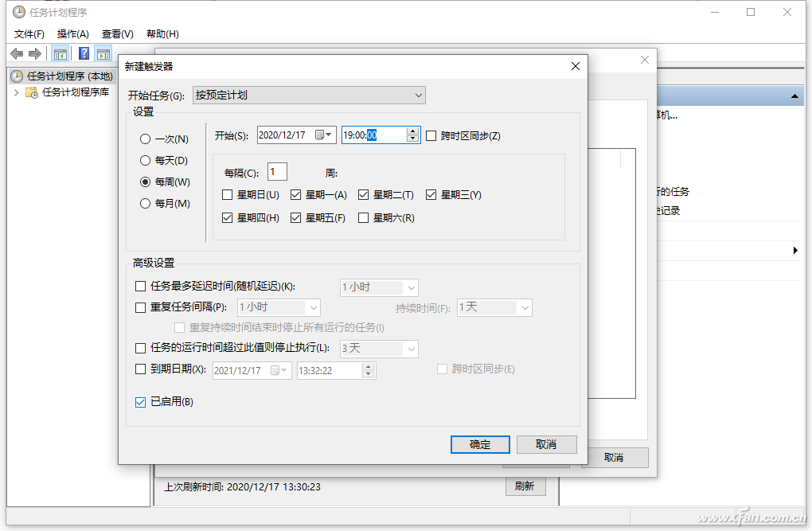Select the 一次(N) radio option
The width and height of the screenshot is (812, 531).
tap(164, 139)
